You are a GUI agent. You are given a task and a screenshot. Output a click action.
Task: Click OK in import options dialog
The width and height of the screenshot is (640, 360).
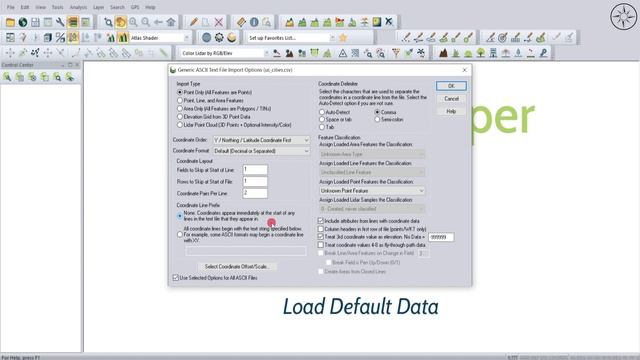(451, 86)
